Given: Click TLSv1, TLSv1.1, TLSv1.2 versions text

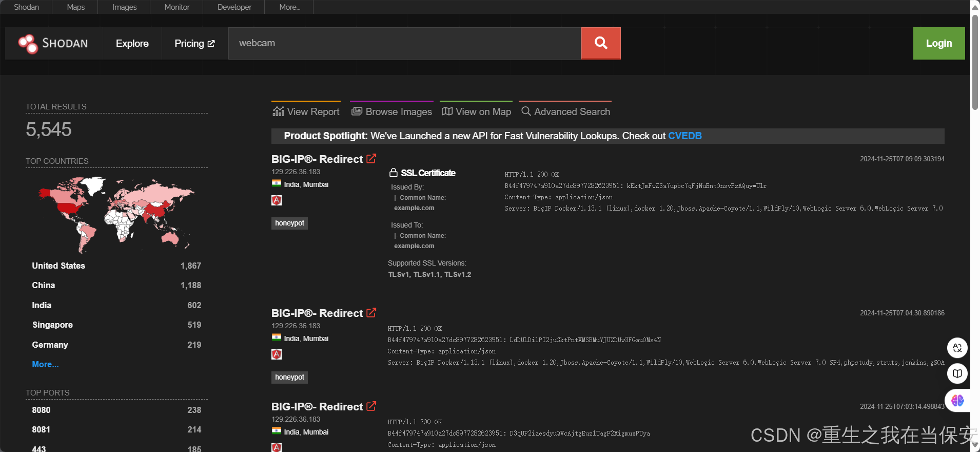Looking at the screenshot, I should [429, 274].
